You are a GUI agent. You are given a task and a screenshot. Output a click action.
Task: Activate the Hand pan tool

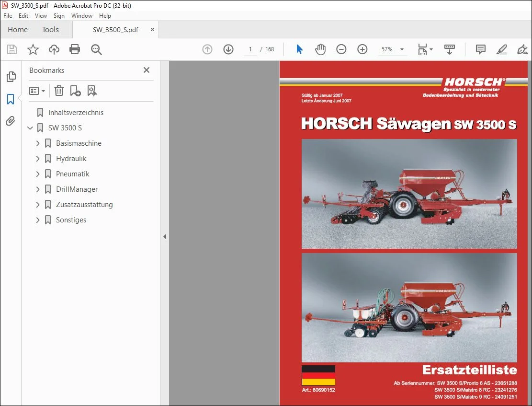click(x=320, y=49)
